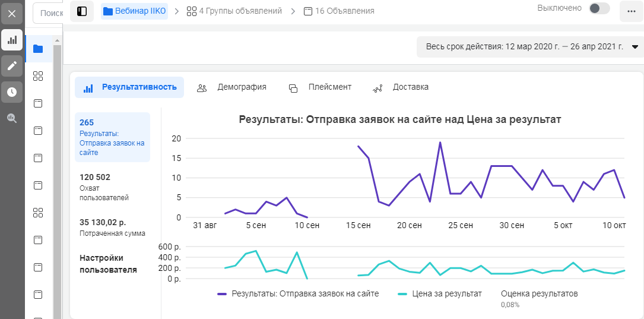Open the bar chart view icon in the left rail
Screen dimensions: 644x319
tap(12, 40)
